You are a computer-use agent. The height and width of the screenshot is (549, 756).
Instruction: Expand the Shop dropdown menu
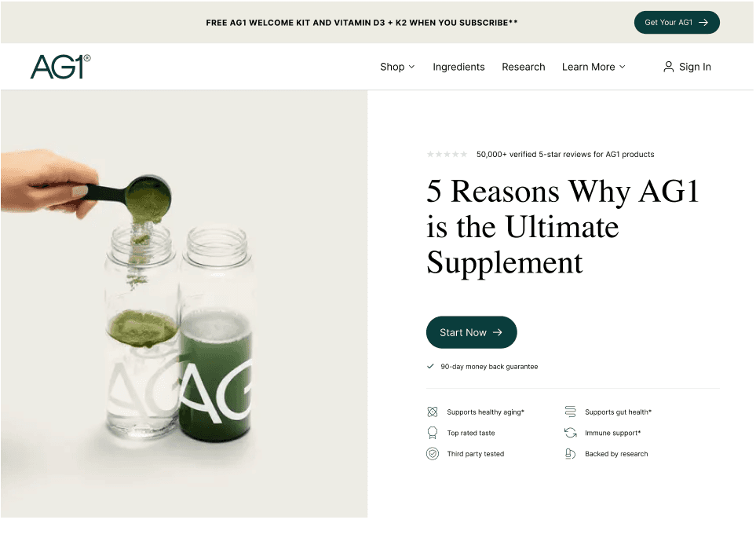tap(396, 67)
